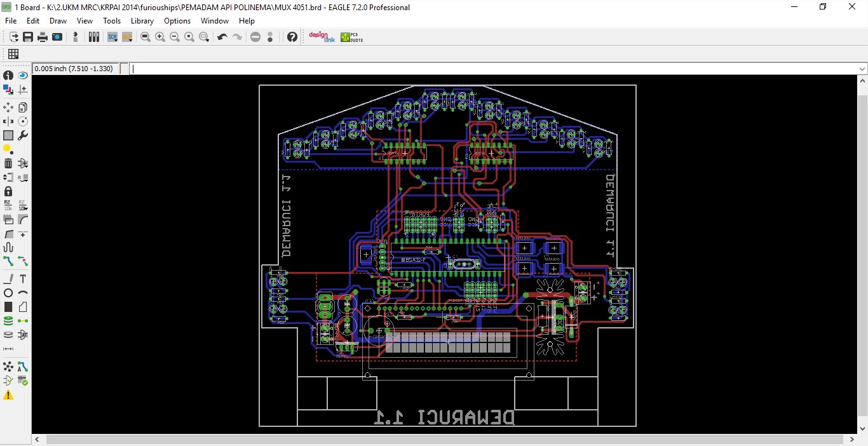
Task: Open the SCR script dropdown arrow
Action: [x=116, y=41]
